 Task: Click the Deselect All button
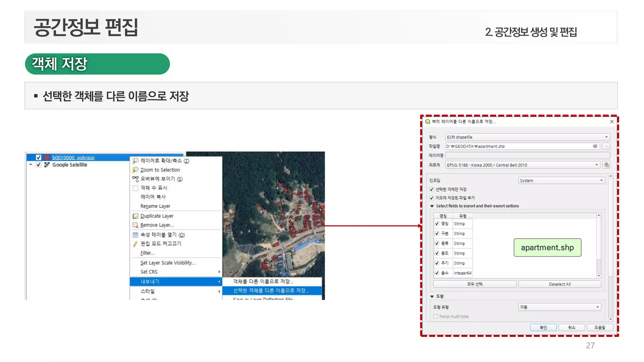pyautogui.click(x=559, y=284)
